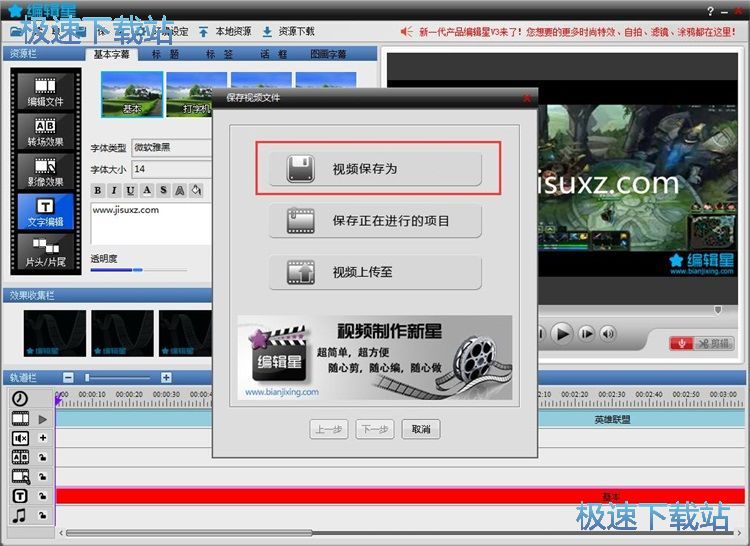Select the 文字编辑 text editing panel
Viewport: 750px width, 546px height.
point(45,212)
